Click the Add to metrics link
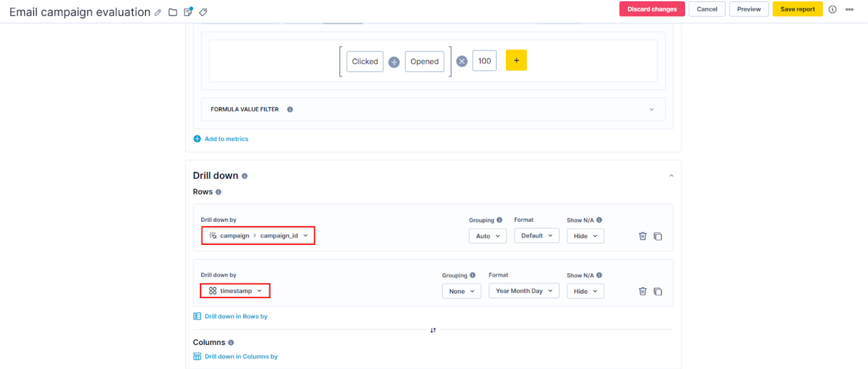This screenshot has height=369, width=868. [226, 139]
